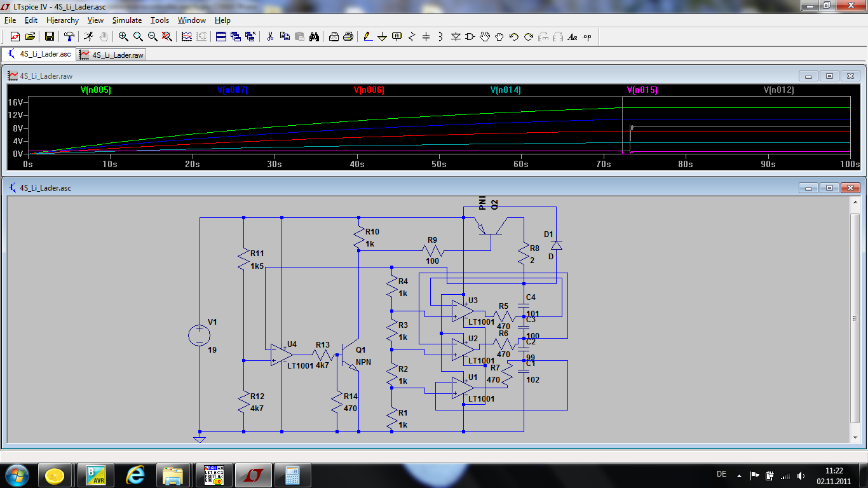This screenshot has height=488, width=868.
Task: Open the Component gate icon
Action: click(x=470, y=37)
